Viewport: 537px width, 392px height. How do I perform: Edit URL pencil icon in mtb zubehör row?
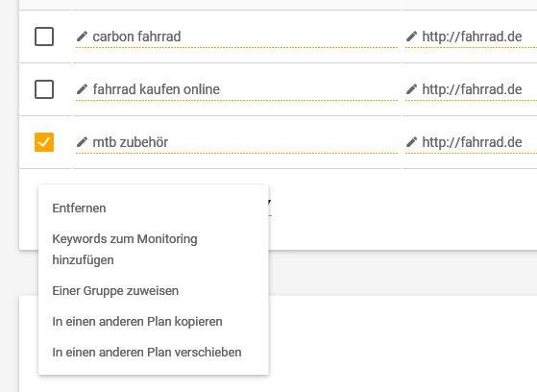[x=411, y=142]
